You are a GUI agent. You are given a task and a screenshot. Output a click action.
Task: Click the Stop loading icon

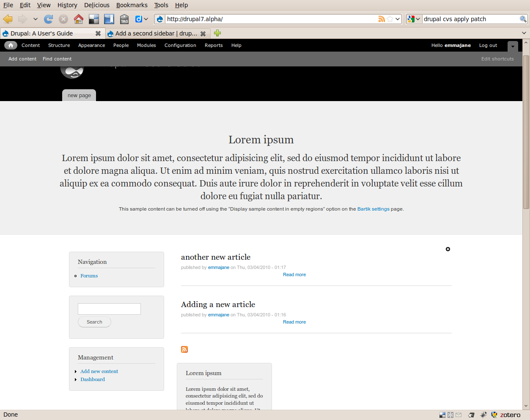tap(63, 19)
